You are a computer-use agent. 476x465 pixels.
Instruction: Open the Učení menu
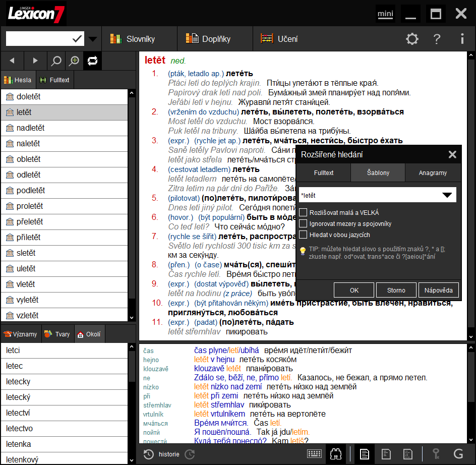(279, 39)
